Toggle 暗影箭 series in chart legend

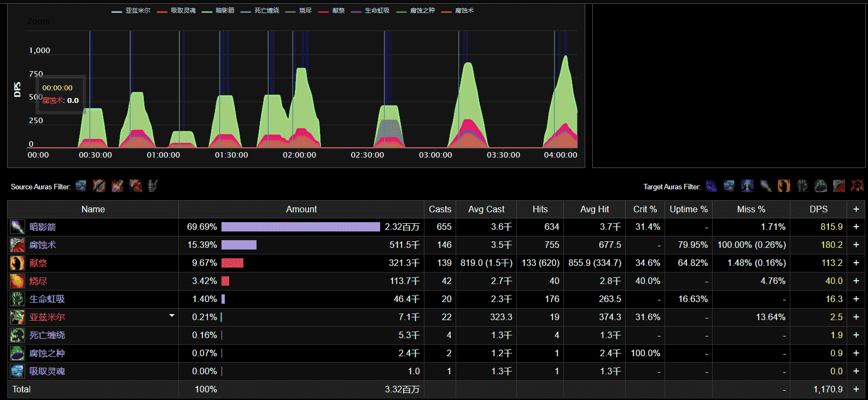point(218,11)
